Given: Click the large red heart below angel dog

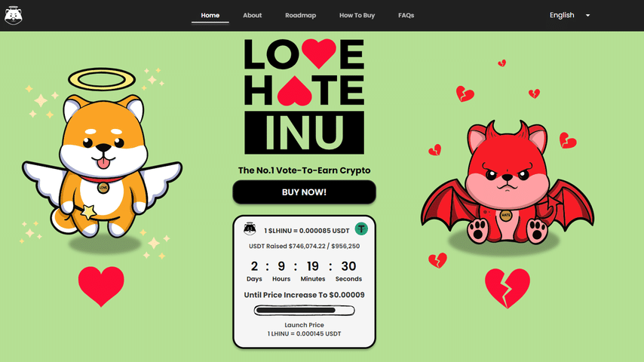Looking at the screenshot, I should pyautogui.click(x=101, y=286).
